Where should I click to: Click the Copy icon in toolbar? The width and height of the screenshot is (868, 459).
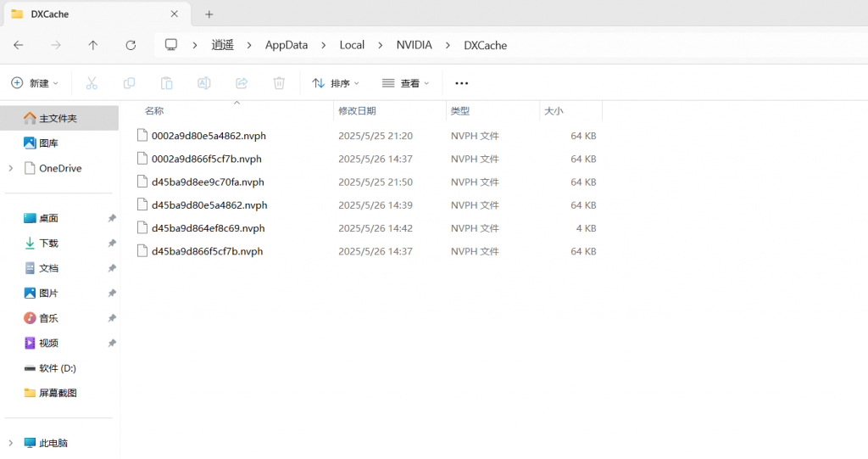pyautogui.click(x=129, y=83)
